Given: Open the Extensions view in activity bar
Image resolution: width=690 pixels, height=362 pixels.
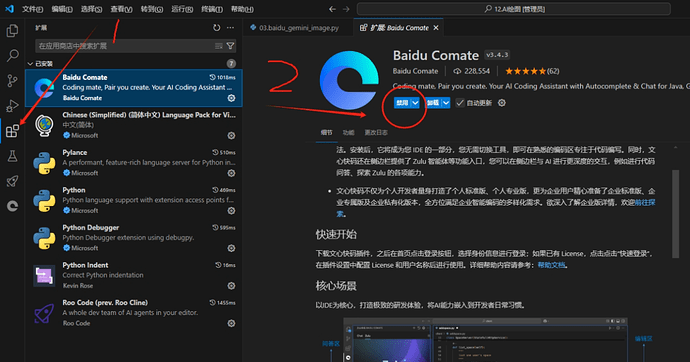Looking at the screenshot, I should pos(12,131).
